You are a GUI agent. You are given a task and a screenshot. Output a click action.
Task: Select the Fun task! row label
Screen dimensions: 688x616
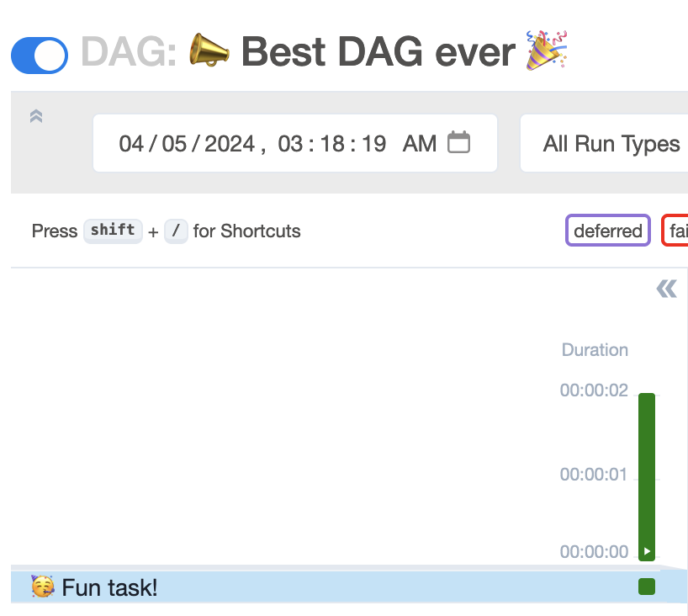click(109, 587)
